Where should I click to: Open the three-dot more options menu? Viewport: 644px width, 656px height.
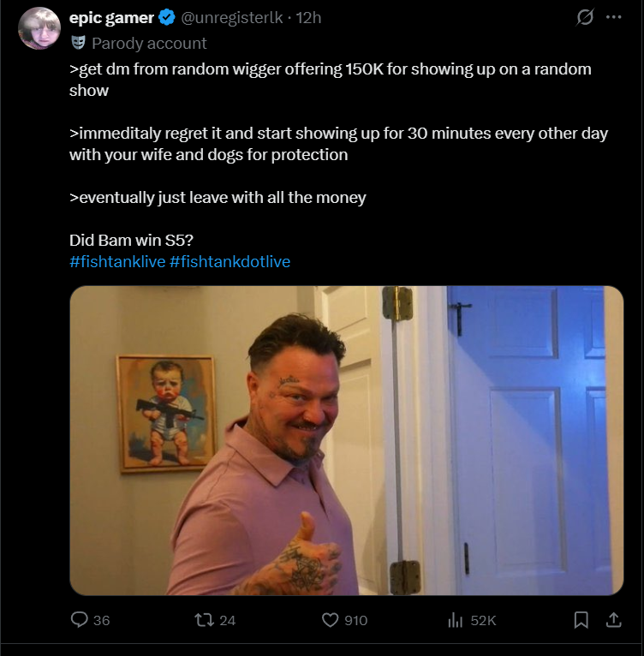pyautogui.click(x=613, y=17)
